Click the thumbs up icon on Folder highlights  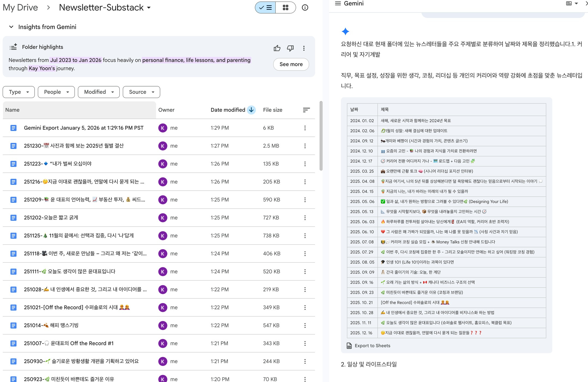coord(277,48)
